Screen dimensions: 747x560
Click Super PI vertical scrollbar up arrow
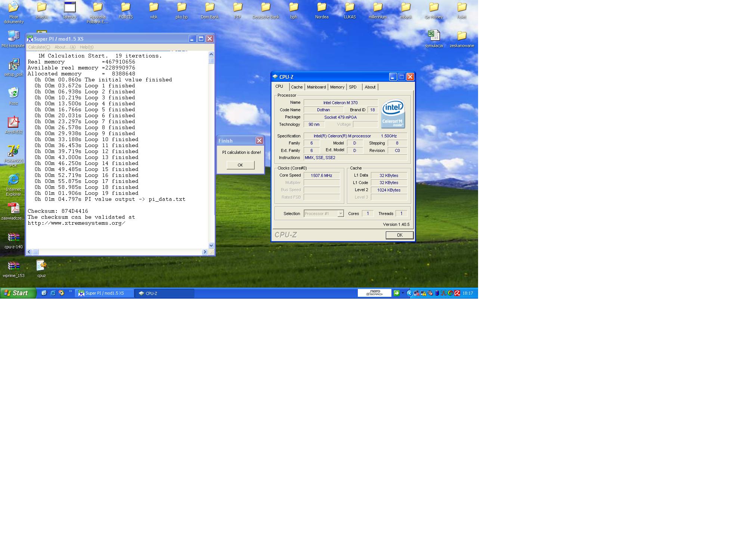tap(211, 54)
